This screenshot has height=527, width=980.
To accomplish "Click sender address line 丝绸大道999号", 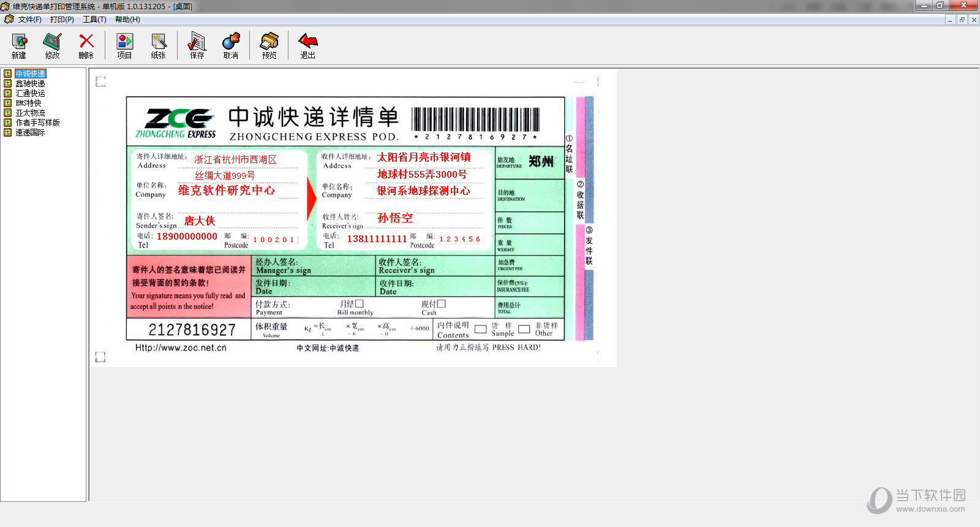I will [x=225, y=175].
